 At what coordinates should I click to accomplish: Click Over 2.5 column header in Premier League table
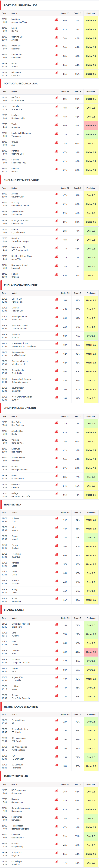coord(77,188)
